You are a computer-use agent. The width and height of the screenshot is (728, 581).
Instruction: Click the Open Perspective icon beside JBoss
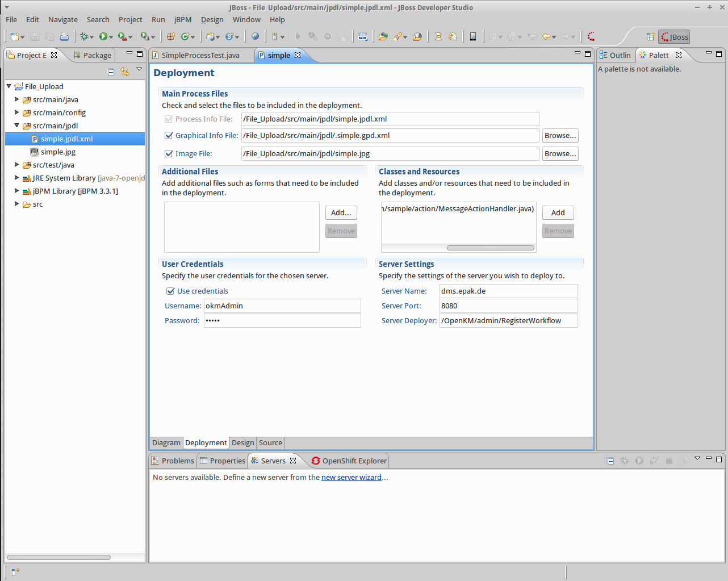click(x=650, y=37)
